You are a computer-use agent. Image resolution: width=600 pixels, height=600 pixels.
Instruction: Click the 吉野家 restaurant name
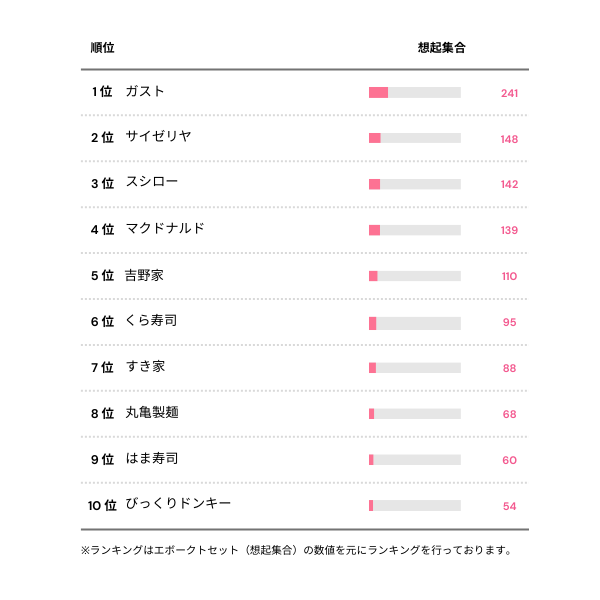point(144,275)
